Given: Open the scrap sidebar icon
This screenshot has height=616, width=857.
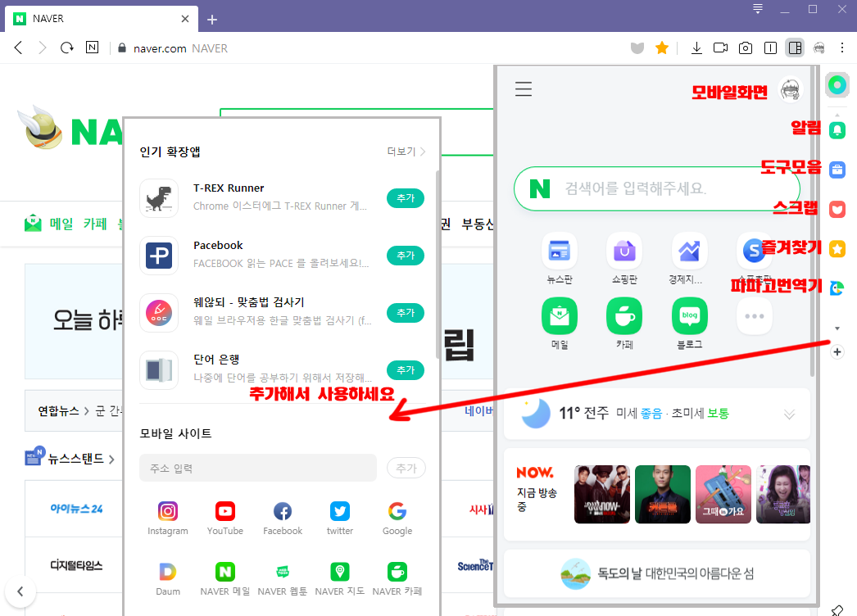Looking at the screenshot, I should coord(837,210).
